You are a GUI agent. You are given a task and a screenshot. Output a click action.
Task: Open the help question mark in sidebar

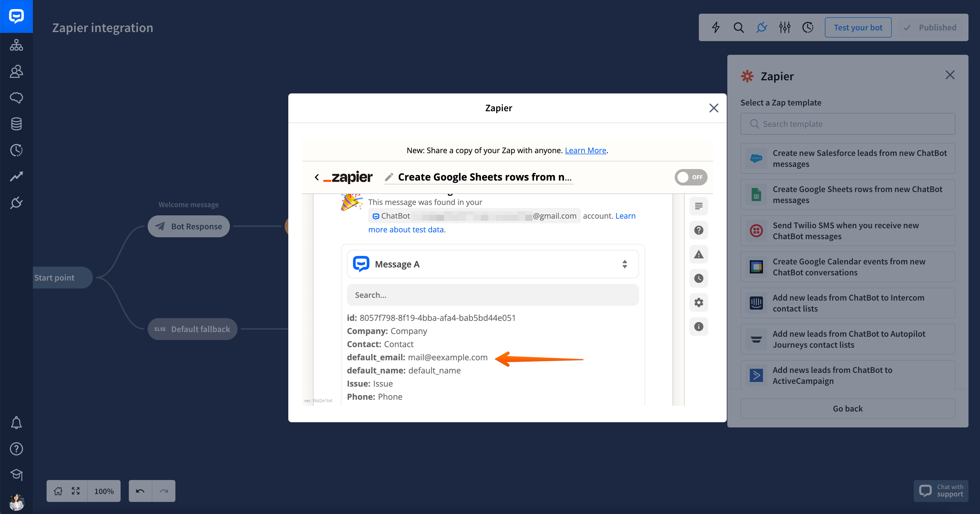[16, 449]
